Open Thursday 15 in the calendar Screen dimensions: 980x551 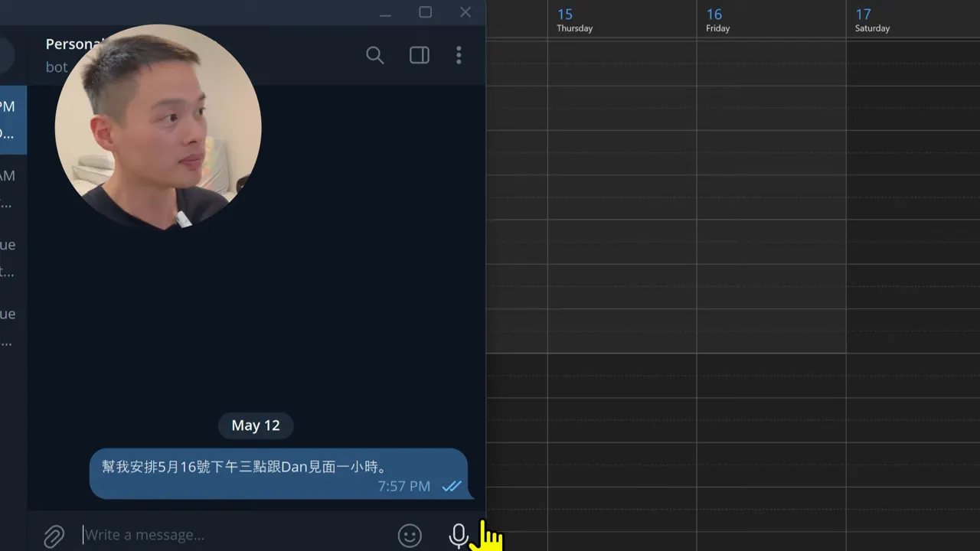point(574,20)
